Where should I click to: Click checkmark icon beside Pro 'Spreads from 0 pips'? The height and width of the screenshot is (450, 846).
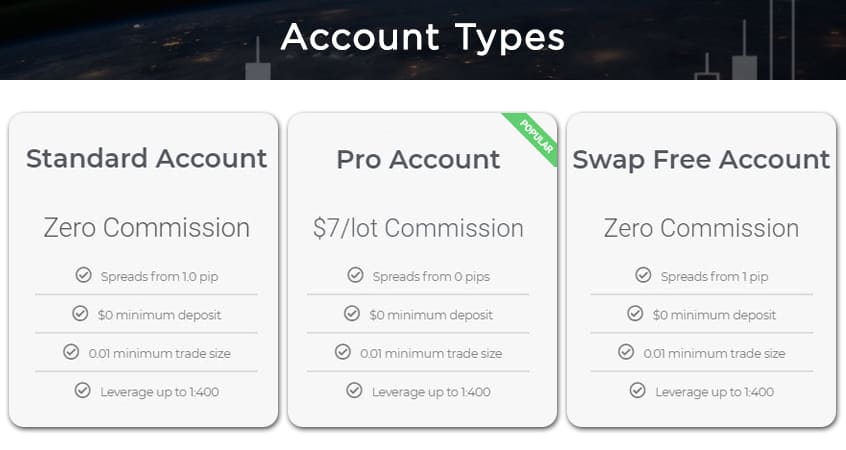pos(355,275)
